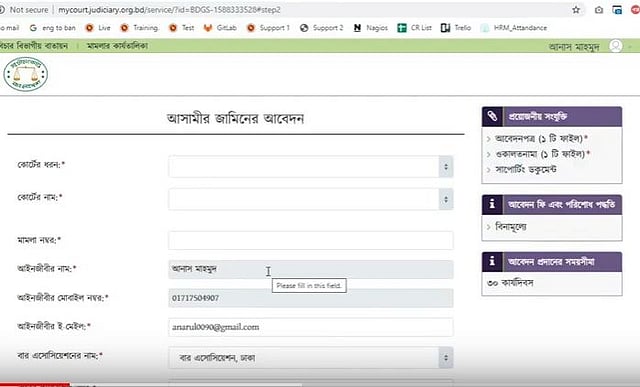Screen dimensions: 640x387
Task: Click the bookmark star icon in address bar
Action: pyautogui.click(x=576, y=10)
